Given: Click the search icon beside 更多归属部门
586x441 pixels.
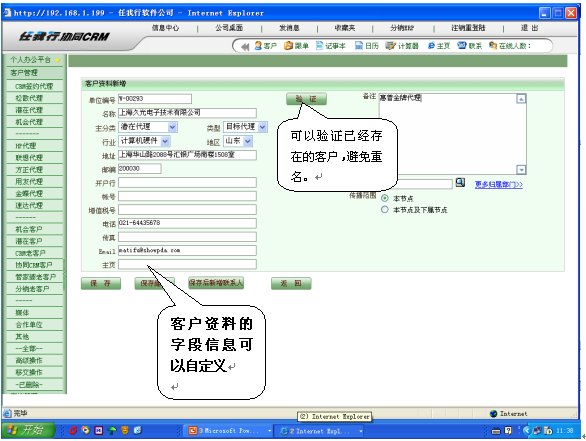Looking at the screenshot, I should click(x=460, y=182).
